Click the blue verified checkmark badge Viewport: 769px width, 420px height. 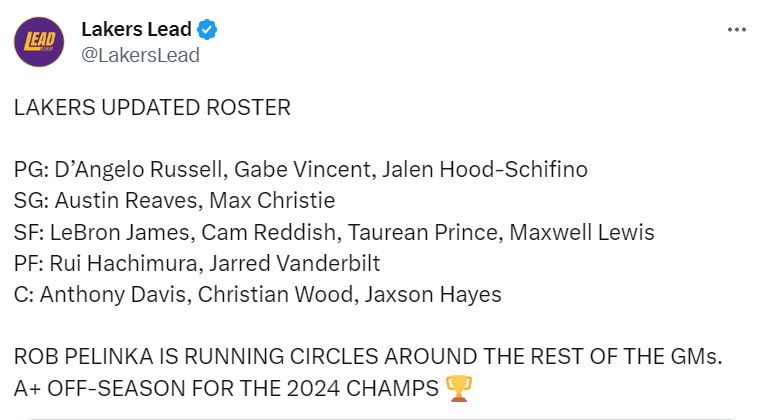[207, 30]
